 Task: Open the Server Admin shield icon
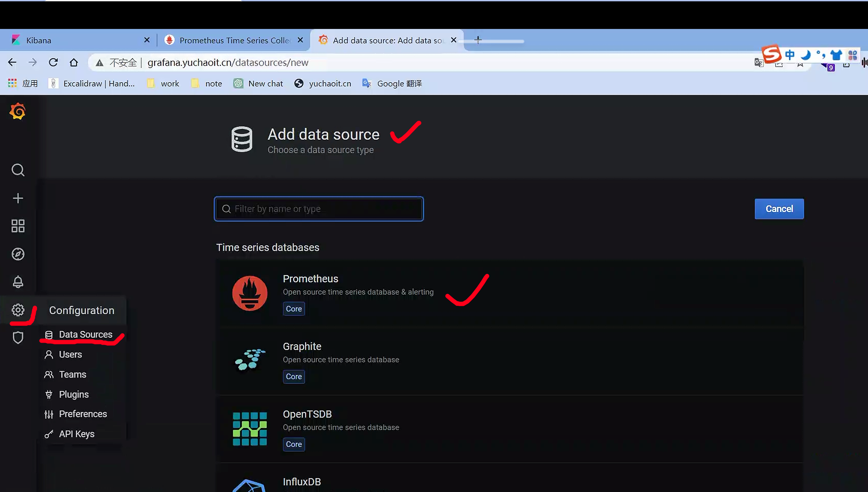tap(18, 337)
